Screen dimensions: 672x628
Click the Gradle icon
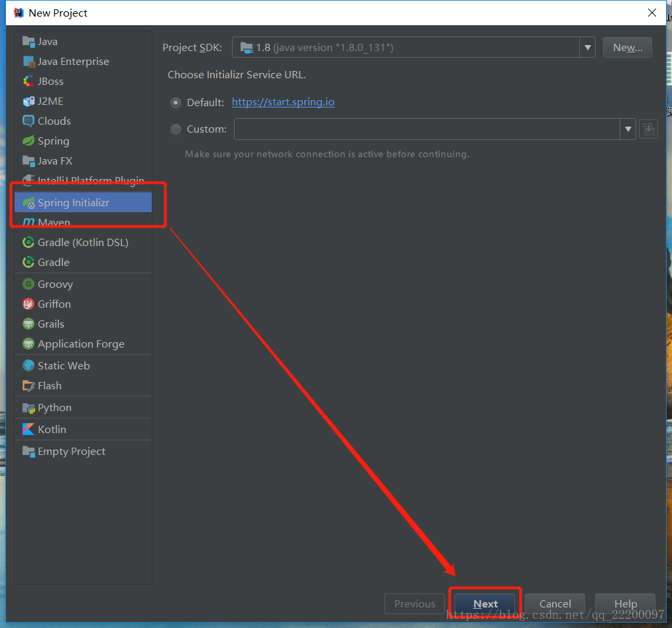click(28, 262)
